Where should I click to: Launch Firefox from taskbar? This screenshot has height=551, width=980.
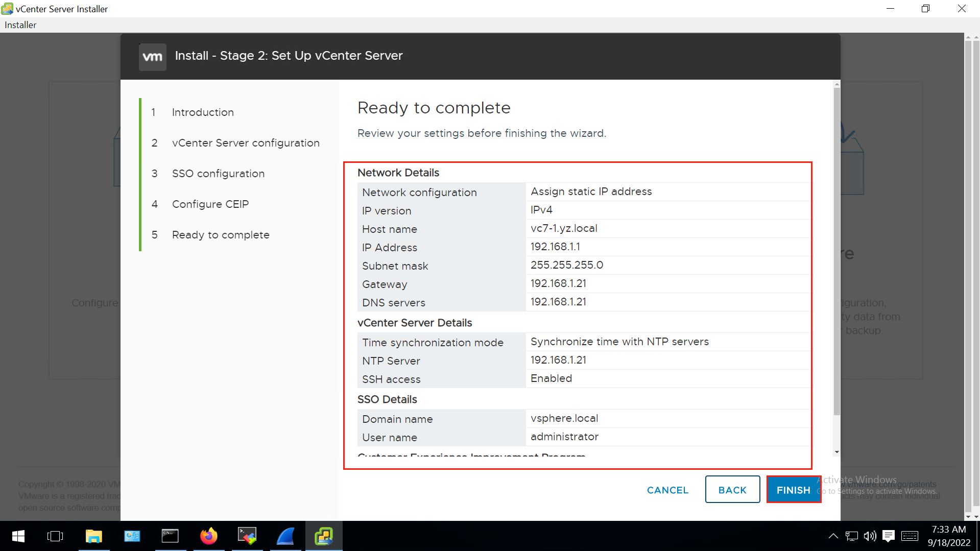[x=208, y=536]
